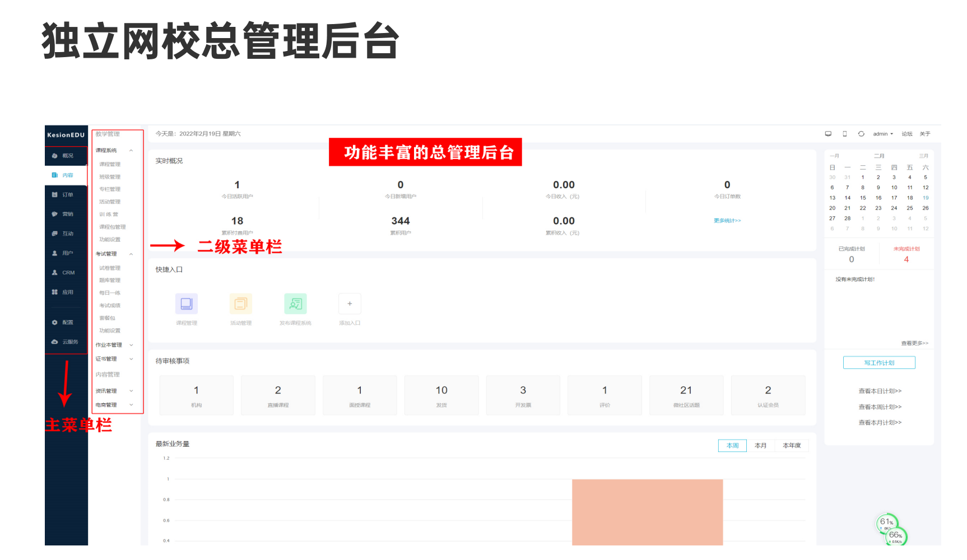
Task: Select 班级管理 in the secondary menu
Action: tap(110, 177)
